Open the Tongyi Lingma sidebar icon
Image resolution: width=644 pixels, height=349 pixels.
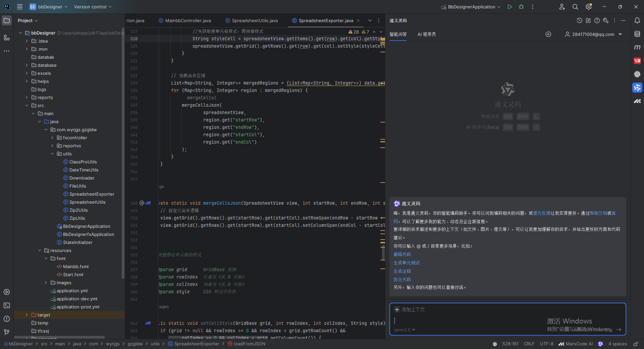click(x=637, y=88)
